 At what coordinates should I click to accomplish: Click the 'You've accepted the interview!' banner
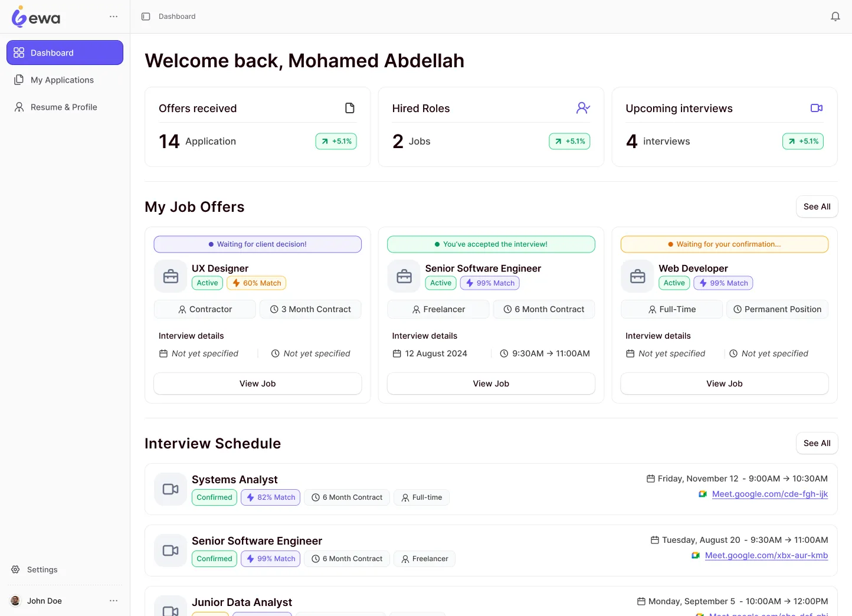(x=491, y=244)
